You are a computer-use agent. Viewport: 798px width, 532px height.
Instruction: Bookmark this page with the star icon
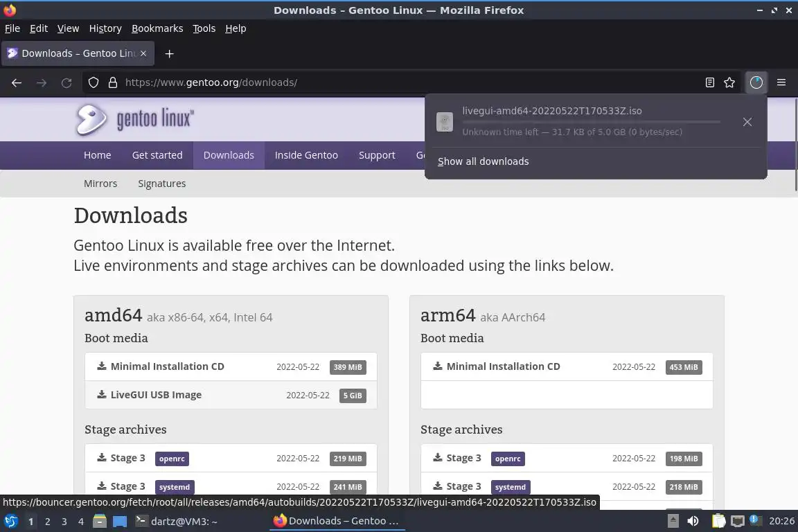tap(729, 82)
